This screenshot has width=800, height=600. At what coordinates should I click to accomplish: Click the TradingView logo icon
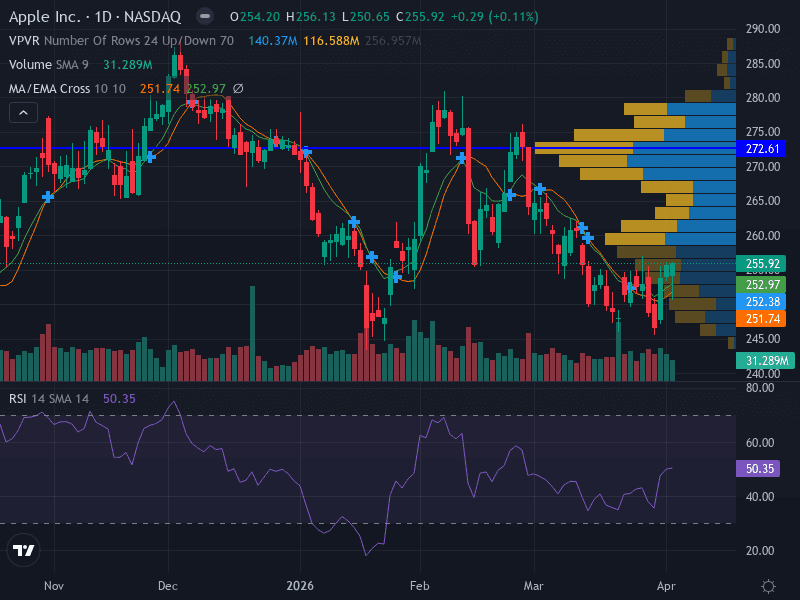pyautogui.click(x=23, y=550)
